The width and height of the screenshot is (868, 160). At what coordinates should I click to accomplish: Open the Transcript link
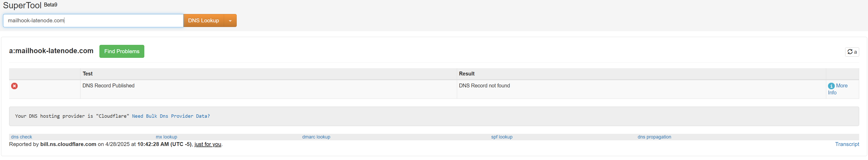847,144
